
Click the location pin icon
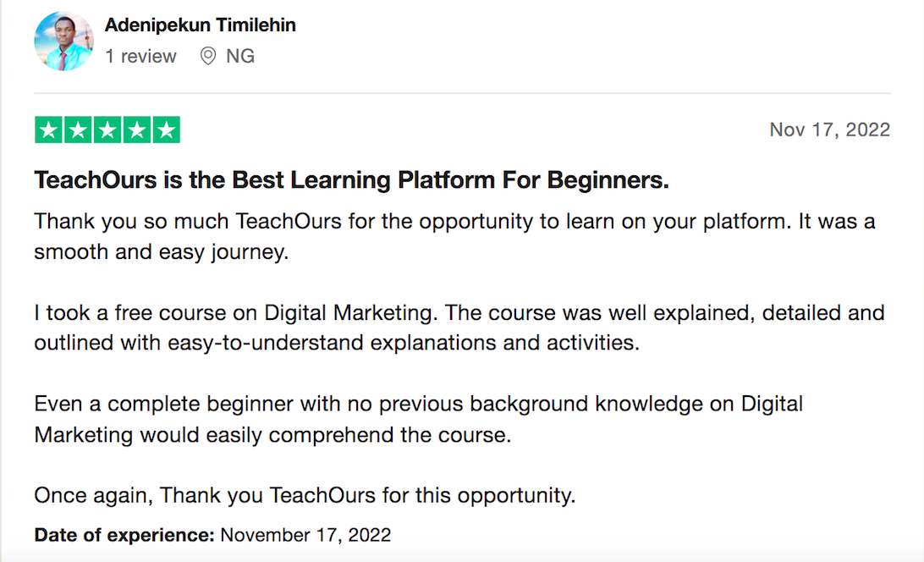[x=208, y=56]
